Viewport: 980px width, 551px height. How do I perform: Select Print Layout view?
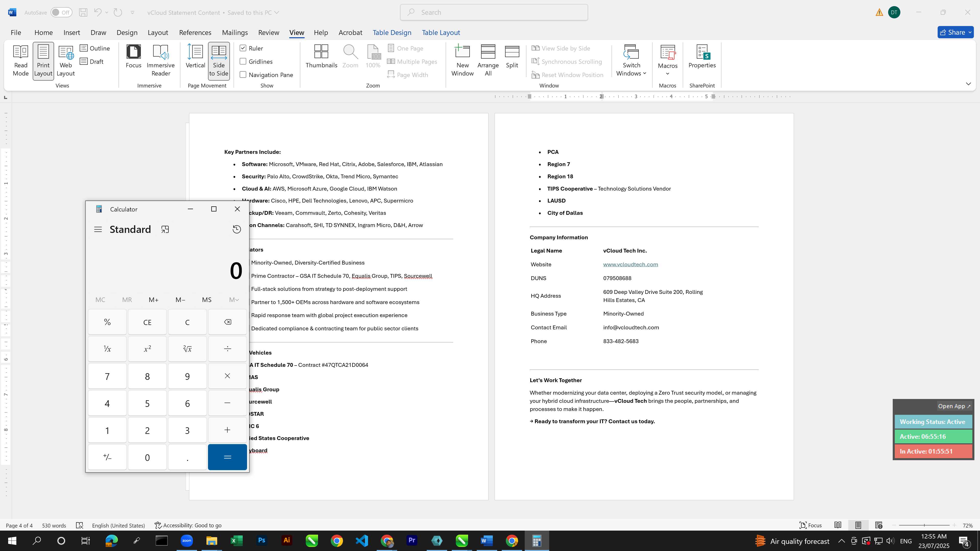click(x=43, y=61)
